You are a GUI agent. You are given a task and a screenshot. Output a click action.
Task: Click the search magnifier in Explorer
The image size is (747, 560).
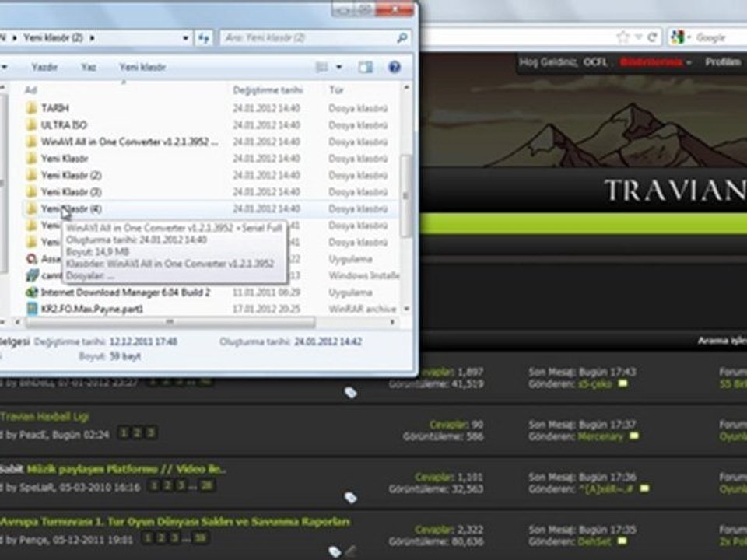tap(402, 37)
